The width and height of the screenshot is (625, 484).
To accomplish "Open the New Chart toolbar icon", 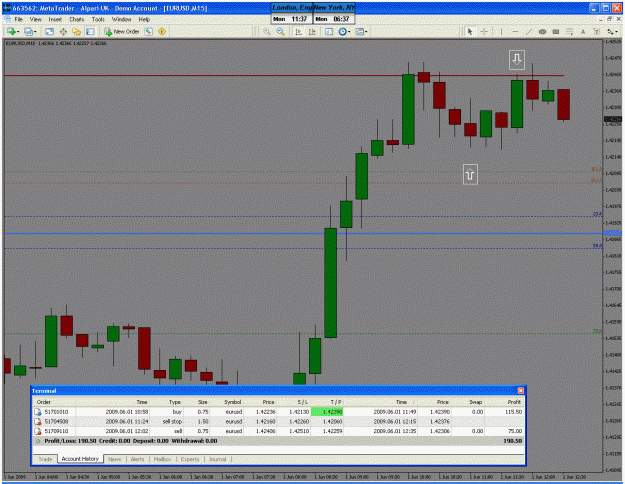I will click(x=11, y=31).
